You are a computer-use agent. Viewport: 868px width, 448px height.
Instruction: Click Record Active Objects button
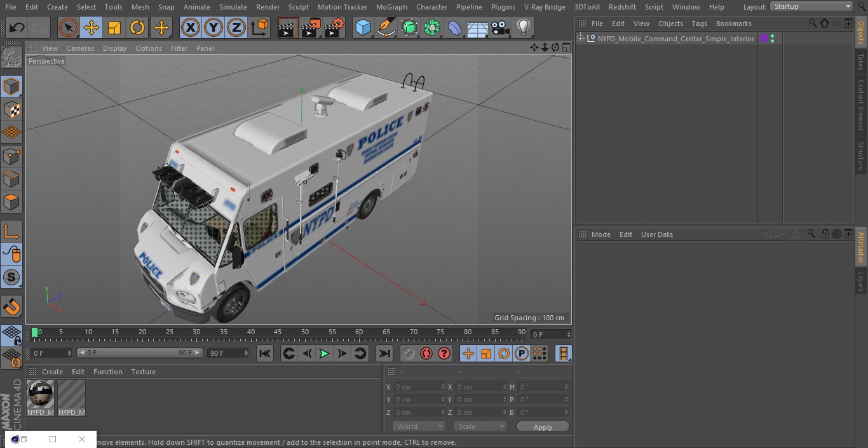pos(409,353)
